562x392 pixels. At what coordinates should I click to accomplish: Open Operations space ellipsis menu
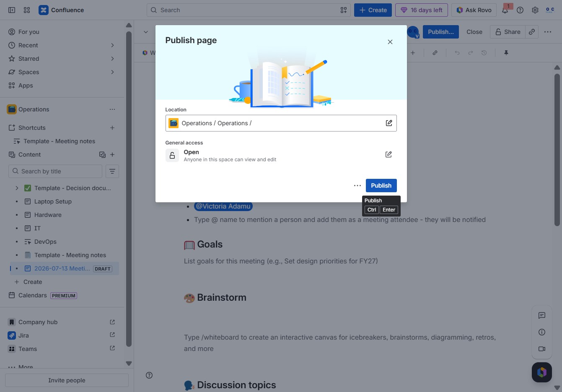[x=112, y=109]
